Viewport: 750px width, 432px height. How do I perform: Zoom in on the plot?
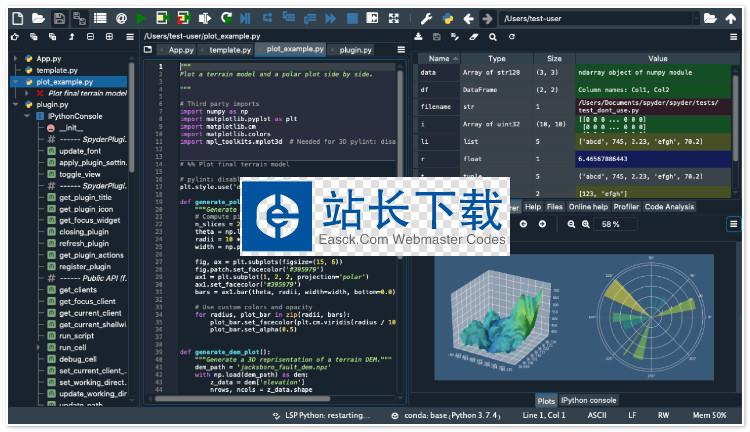point(585,224)
